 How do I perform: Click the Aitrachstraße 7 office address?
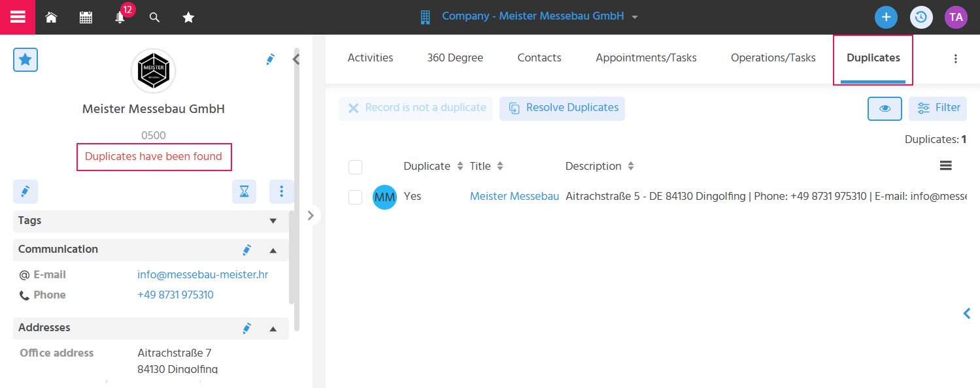tap(175, 353)
